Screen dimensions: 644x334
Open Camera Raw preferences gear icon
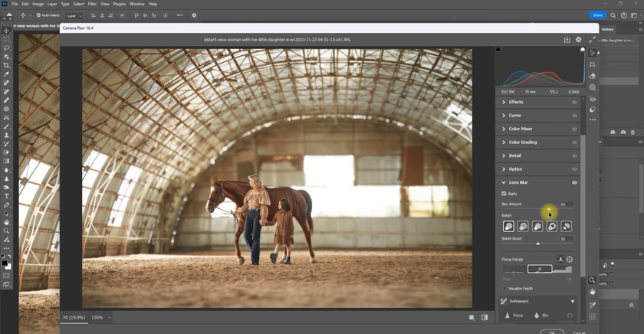pyautogui.click(x=578, y=39)
